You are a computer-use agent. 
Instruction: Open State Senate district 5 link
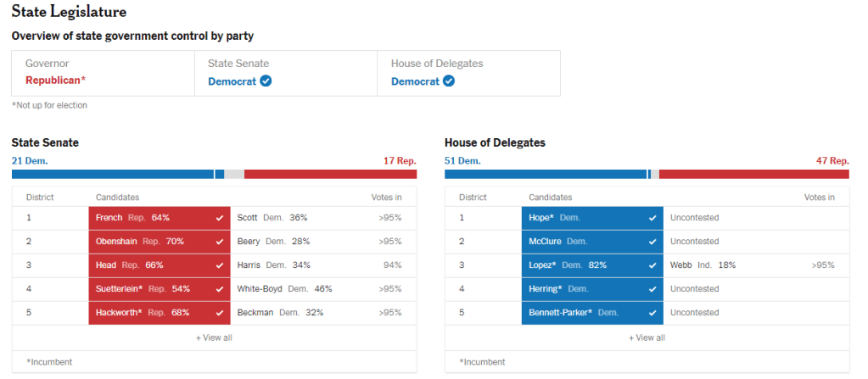coord(29,313)
